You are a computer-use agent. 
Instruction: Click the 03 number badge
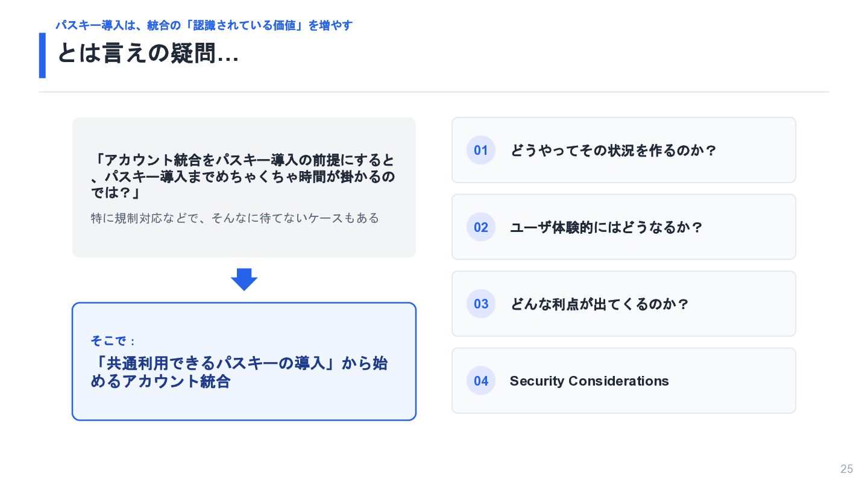click(x=481, y=304)
